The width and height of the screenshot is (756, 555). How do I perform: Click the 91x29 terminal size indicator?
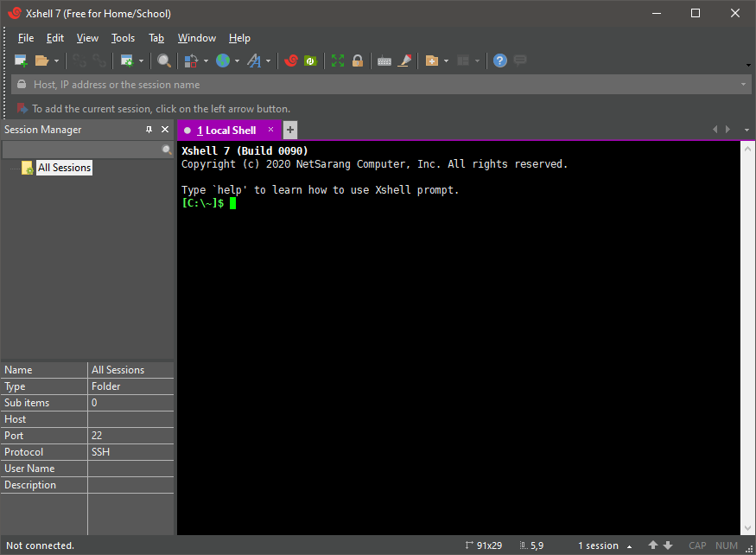point(484,545)
